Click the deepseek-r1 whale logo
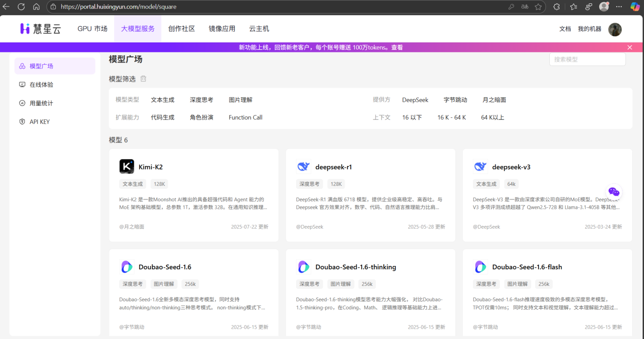Viewport: 644px width, 339px height. click(x=304, y=166)
